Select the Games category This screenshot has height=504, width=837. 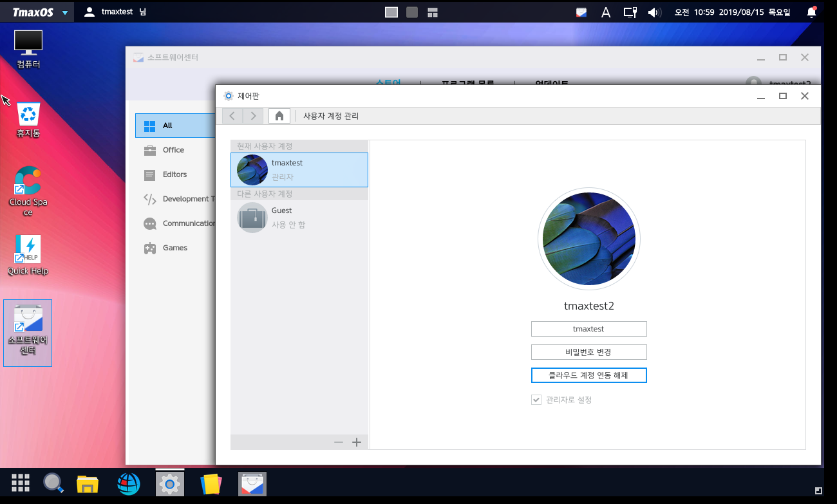[174, 248]
